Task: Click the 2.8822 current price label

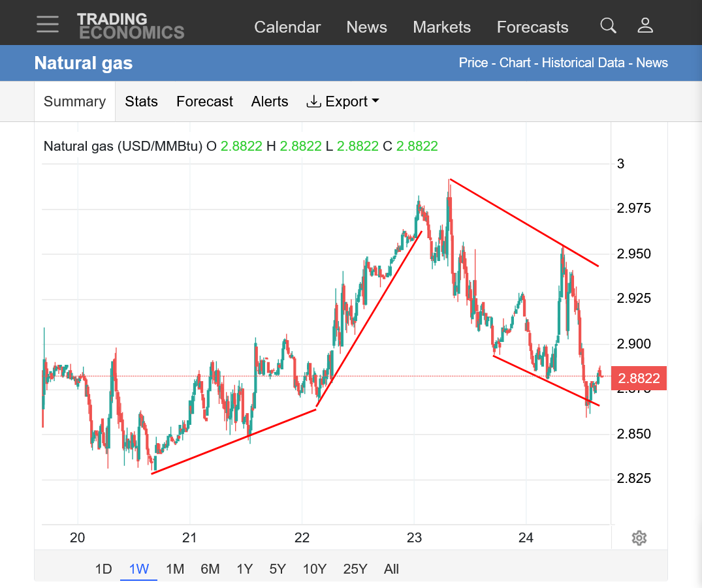Action: [x=639, y=378]
